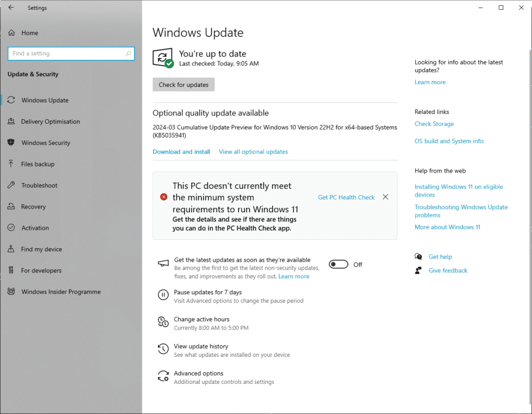This screenshot has height=414, width=532.
Task: Click the Windows Security shield icon
Action: tap(11, 143)
